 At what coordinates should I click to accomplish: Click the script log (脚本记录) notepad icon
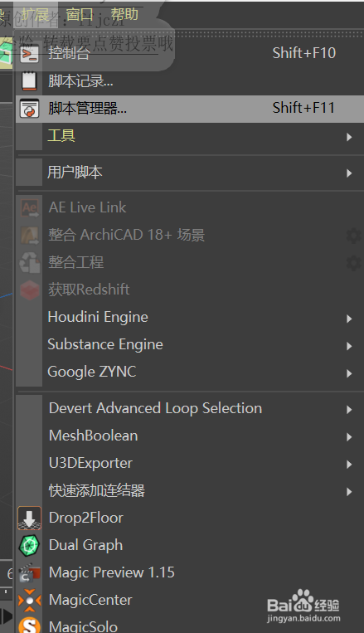tap(30, 80)
